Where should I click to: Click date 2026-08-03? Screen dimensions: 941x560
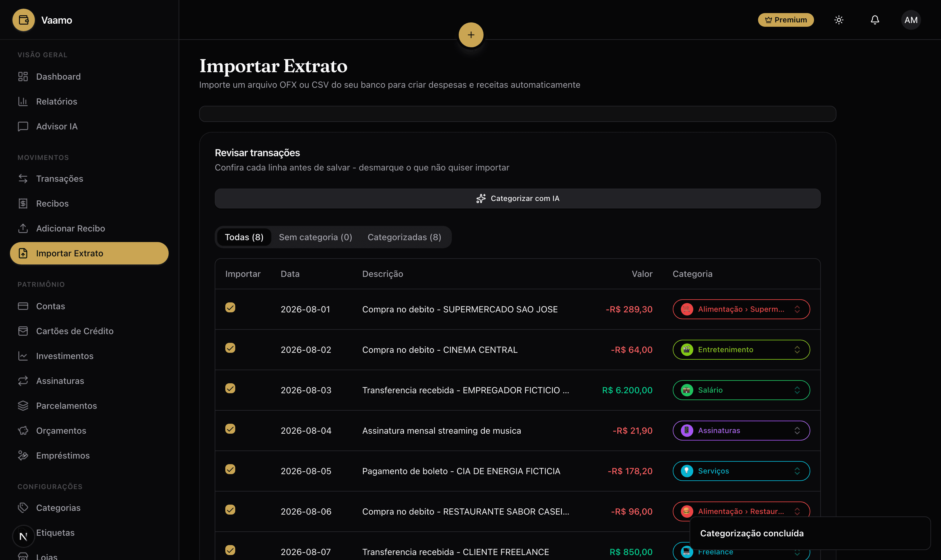click(x=306, y=390)
